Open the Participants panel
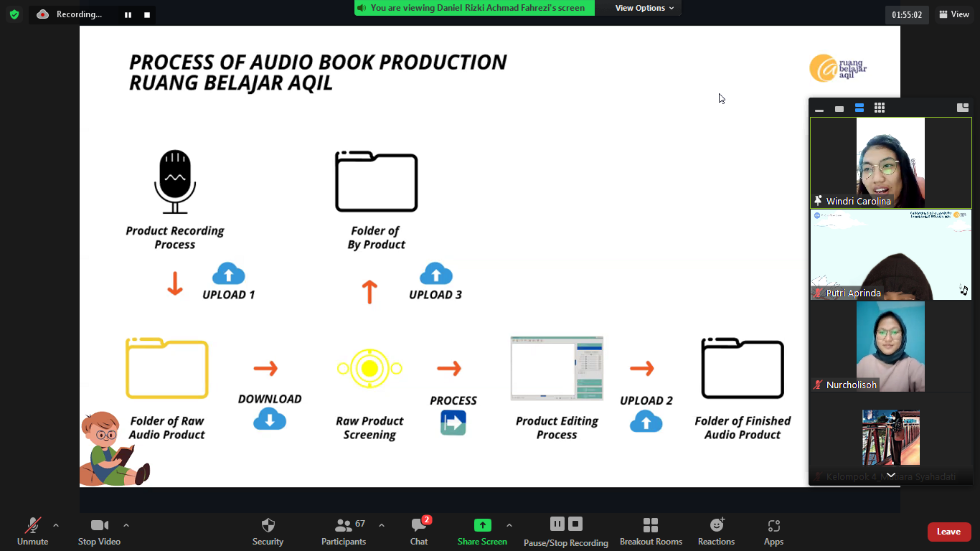The width and height of the screenshot is (980, 551). coord(344,532)
